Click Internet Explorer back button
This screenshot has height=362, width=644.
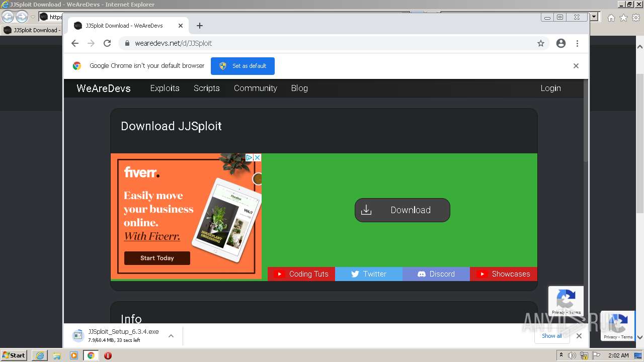(x=8, y=17)
